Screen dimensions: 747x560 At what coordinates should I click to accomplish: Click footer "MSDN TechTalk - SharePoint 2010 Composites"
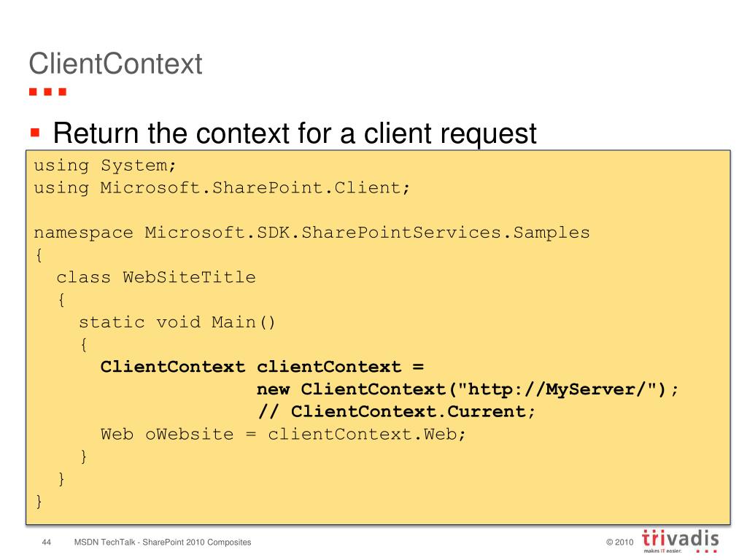click(163, 542)
